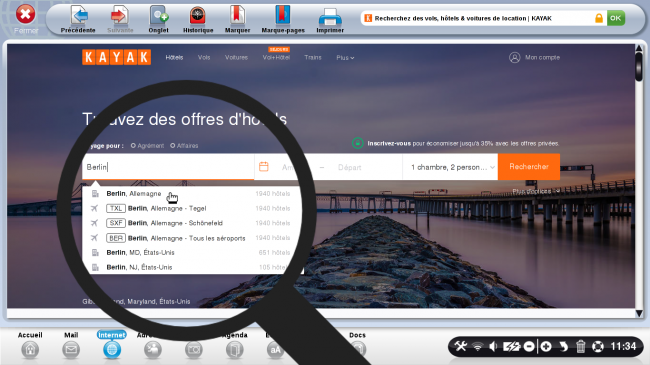650x365 pixels.
Task: Click the padlock security icon
Action: pos(599,18)
